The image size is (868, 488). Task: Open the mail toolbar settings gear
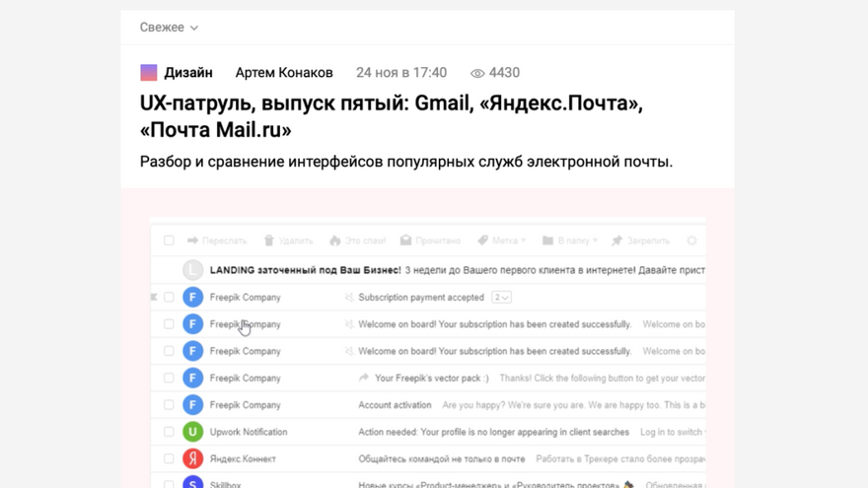point(691,241)
